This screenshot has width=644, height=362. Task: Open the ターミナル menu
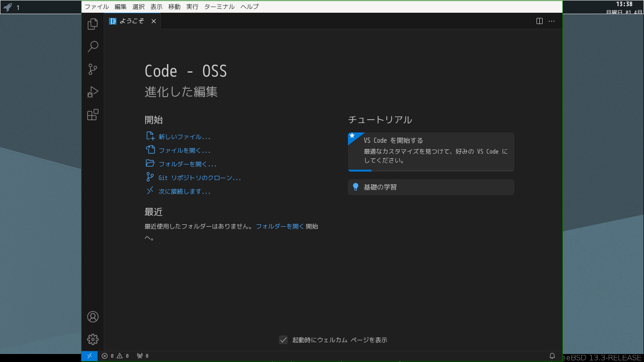(x=219, y=7)
